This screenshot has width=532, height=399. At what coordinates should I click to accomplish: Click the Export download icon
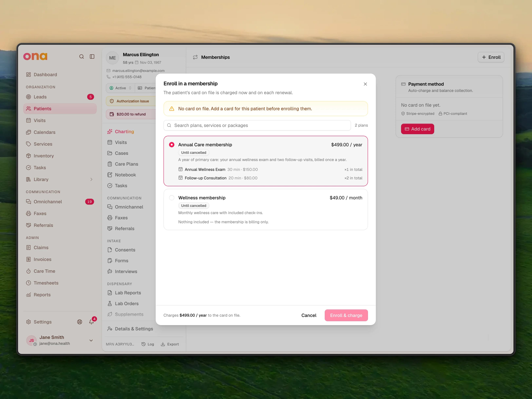click(163, 344)
